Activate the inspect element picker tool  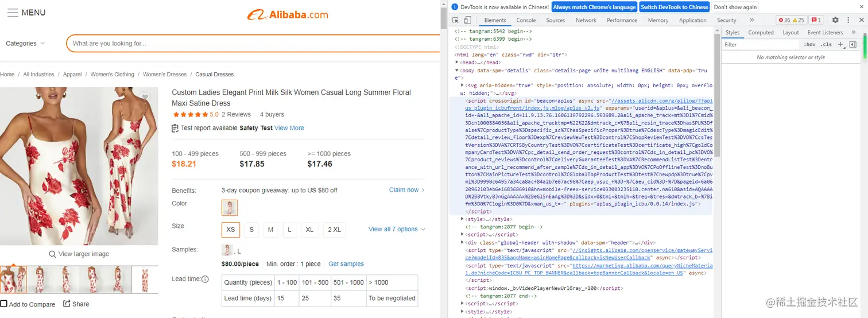(456, 20)
